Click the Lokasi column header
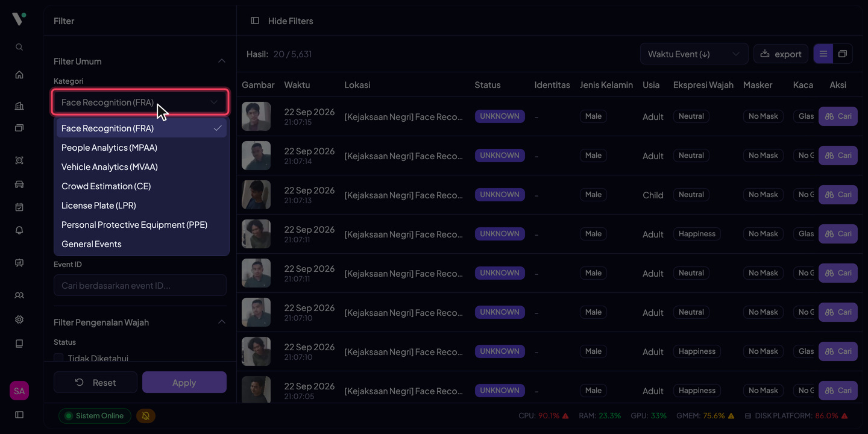This screenshot has width=868, height=434. (x=357, y=85)
